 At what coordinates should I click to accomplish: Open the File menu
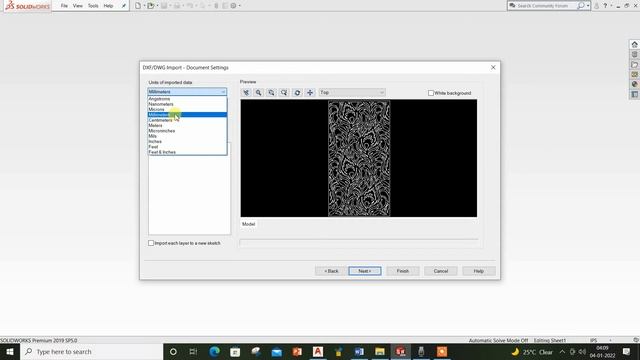coord(64,6)
